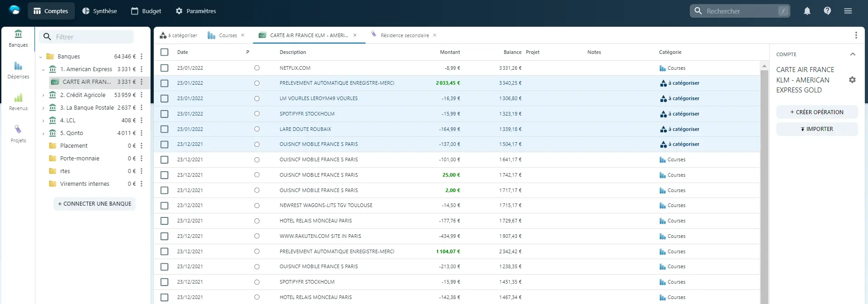Click the Filtrer input field
This screenshot has width=868, height=304.
click(x=93, y=37)
